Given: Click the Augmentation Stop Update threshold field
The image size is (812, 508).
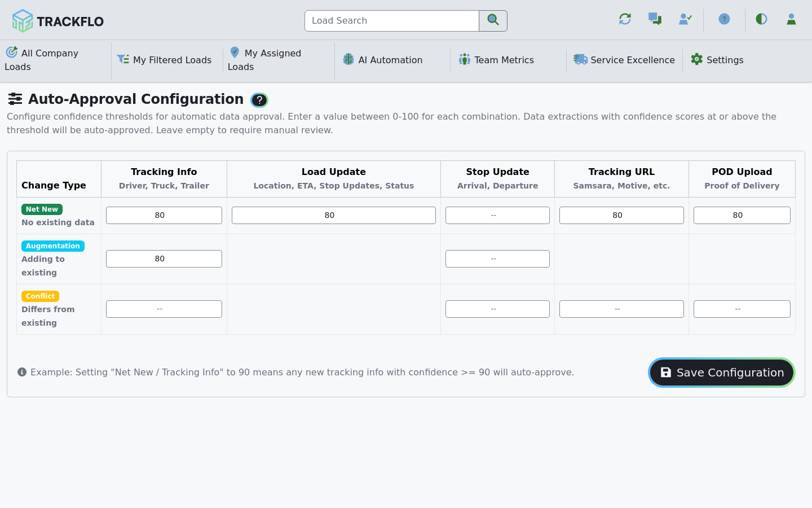Looking at the screenshot, I should pos(497,259).
